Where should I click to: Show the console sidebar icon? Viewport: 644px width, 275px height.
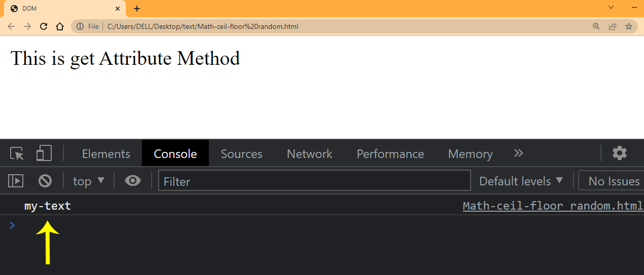point(16,180)
